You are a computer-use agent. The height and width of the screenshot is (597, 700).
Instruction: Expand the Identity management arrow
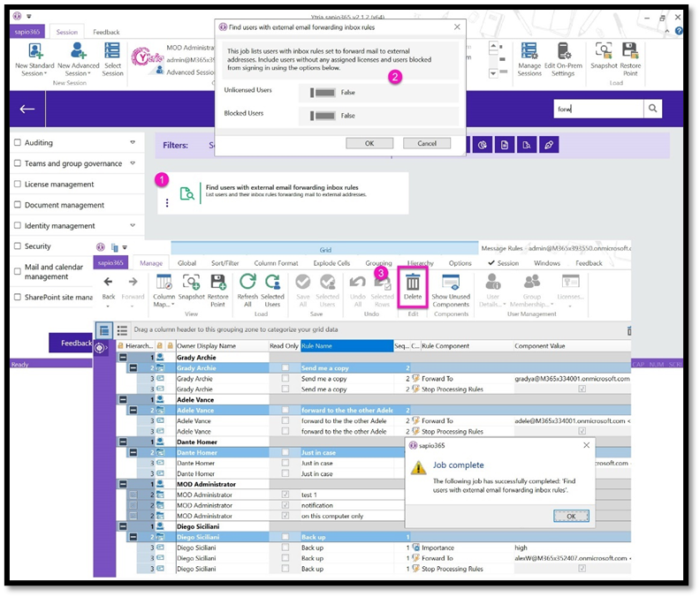pyautogui.click(x=133, y=225)
